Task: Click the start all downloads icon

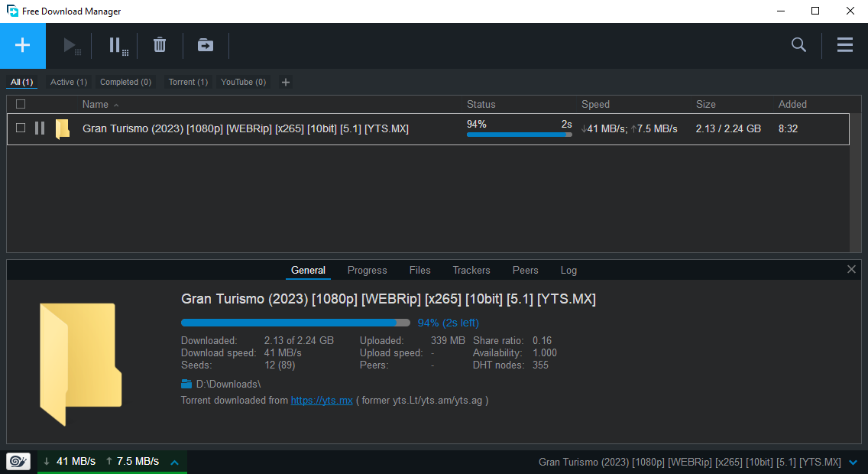Action: coord(73,46)
